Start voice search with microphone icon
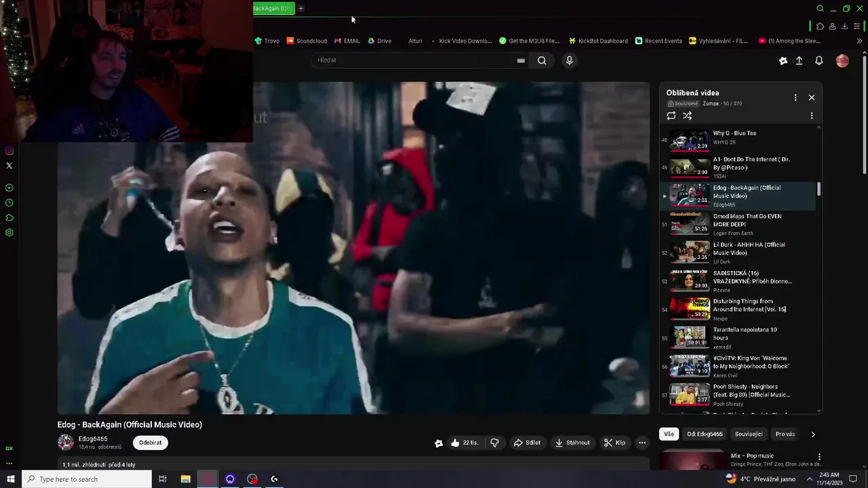This screenshot has width=868, height=488. pos(569,60)
